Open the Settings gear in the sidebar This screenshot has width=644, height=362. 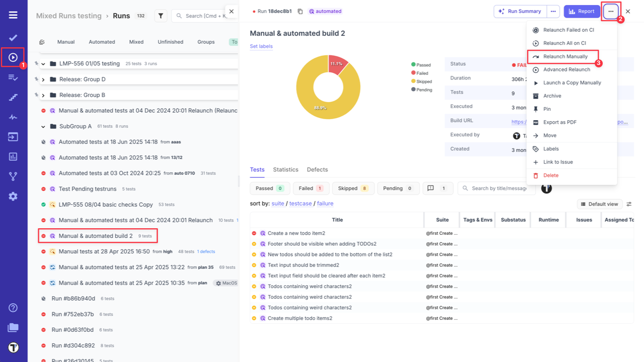pyautogui.click(x=13, y=196)
